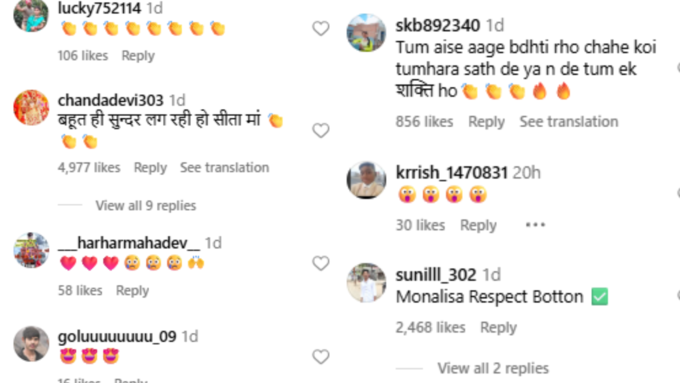Open more options dots on krrish_1470831 comment

tap(535, 225)
